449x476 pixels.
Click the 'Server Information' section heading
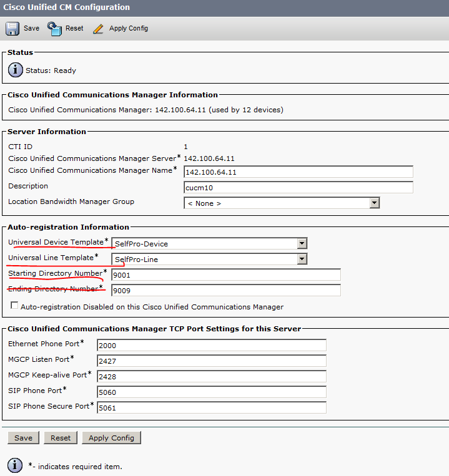47,132
